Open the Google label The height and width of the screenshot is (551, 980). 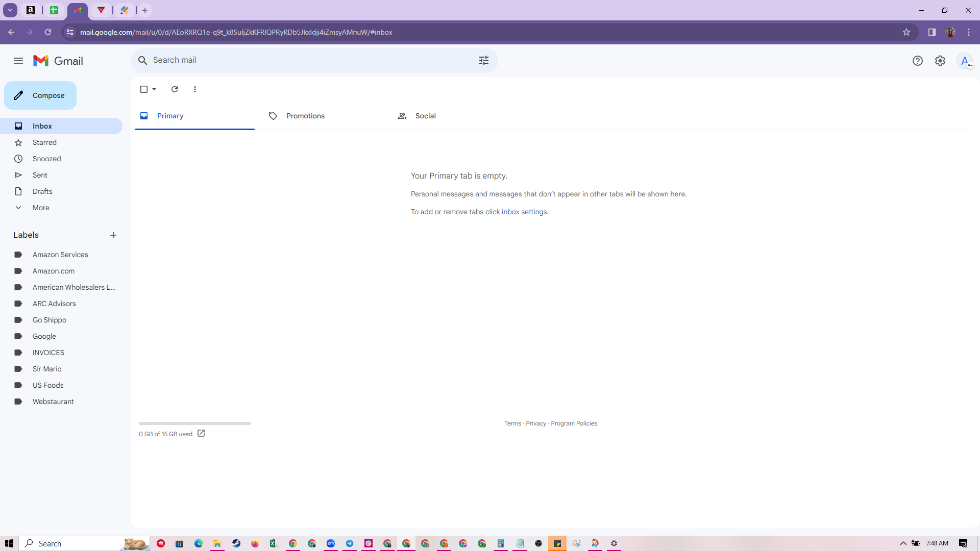61,336
